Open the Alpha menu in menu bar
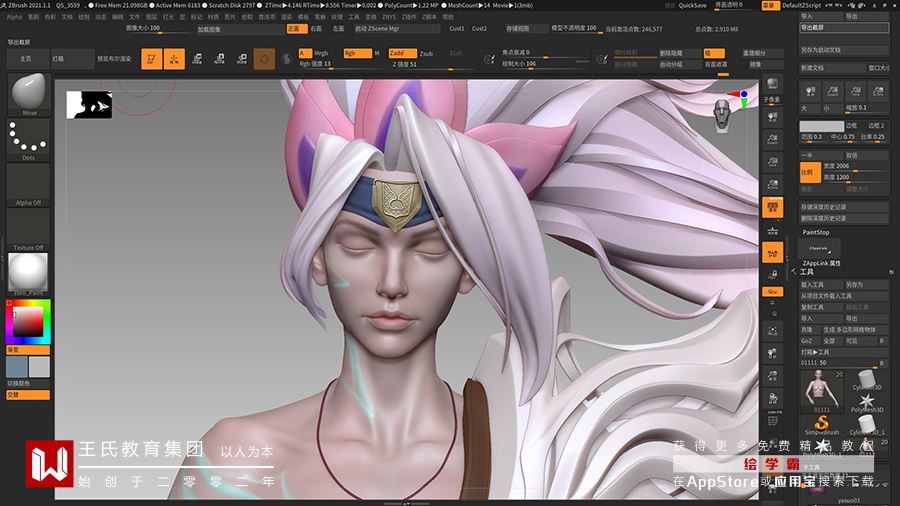The width and height of the screenshot is (900, 506). tap(14, 17)
